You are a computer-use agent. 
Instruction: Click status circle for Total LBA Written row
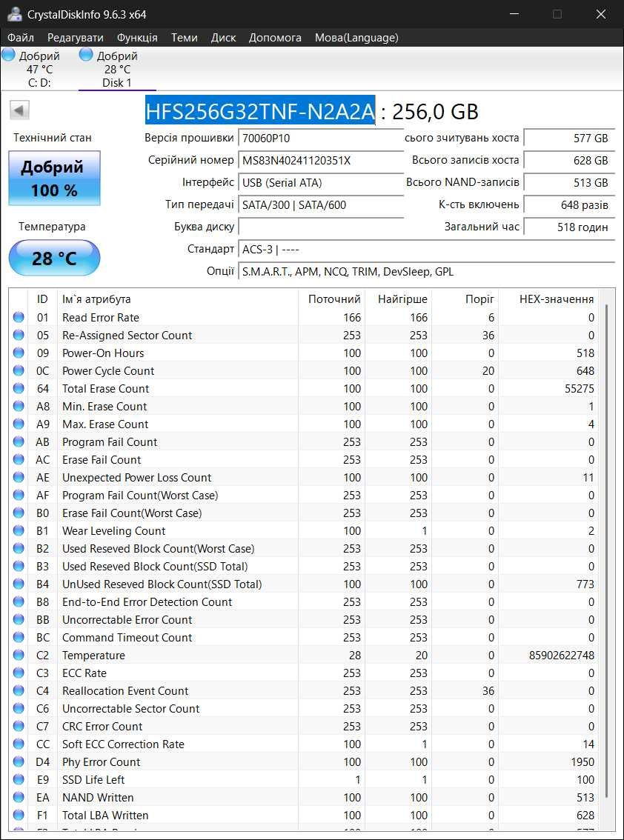[19, 815]
